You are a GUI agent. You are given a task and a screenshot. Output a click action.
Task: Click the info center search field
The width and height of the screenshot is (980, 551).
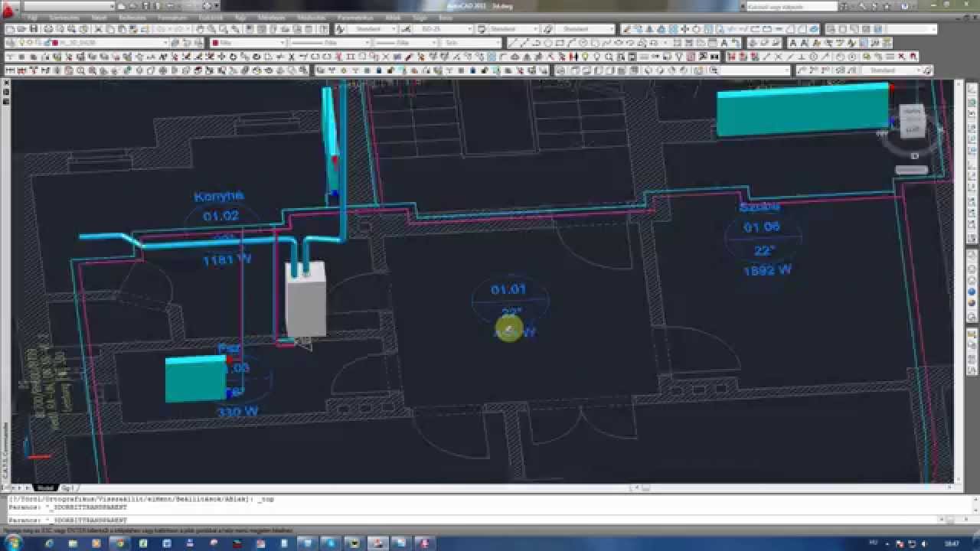pos(791,7)
